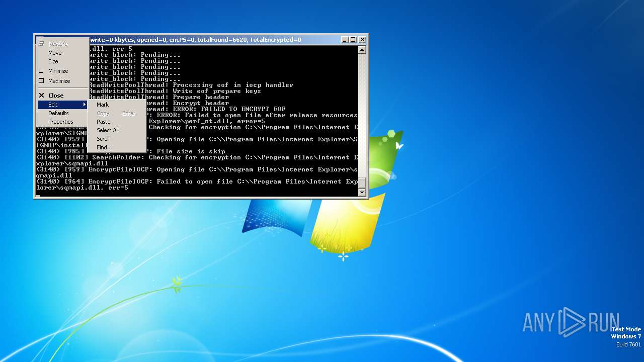644x362 pixels.
Task: Click the 'File size is skip' line
Action: tap(191, 151)
